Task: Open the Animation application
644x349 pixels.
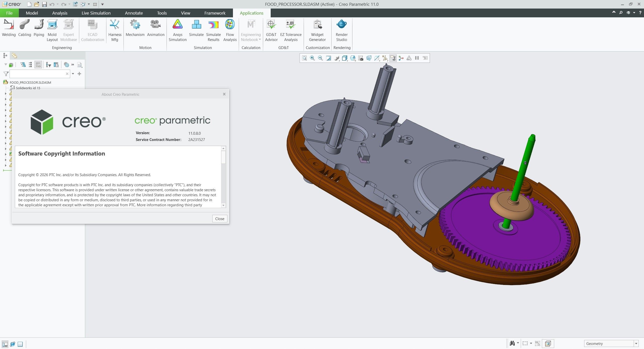Action: point(156,28)
